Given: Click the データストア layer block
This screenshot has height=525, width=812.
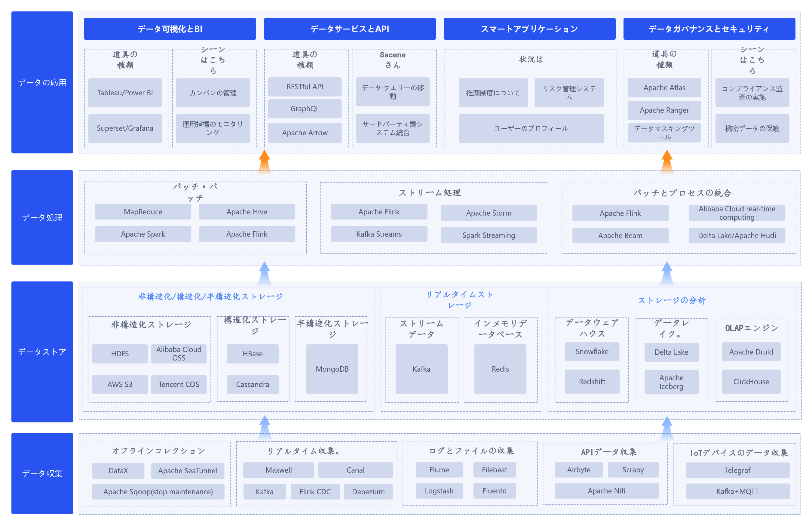Looking at the screenshot, I should [42, 352].
